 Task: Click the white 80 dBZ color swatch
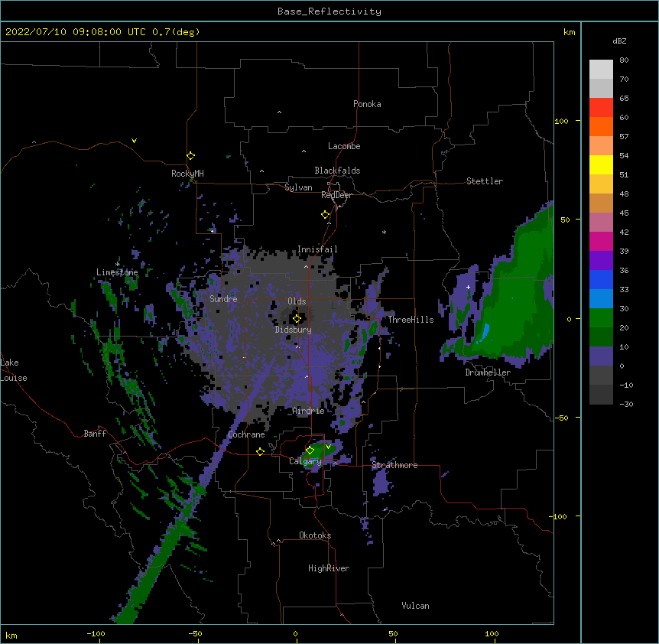coord(601,70)
